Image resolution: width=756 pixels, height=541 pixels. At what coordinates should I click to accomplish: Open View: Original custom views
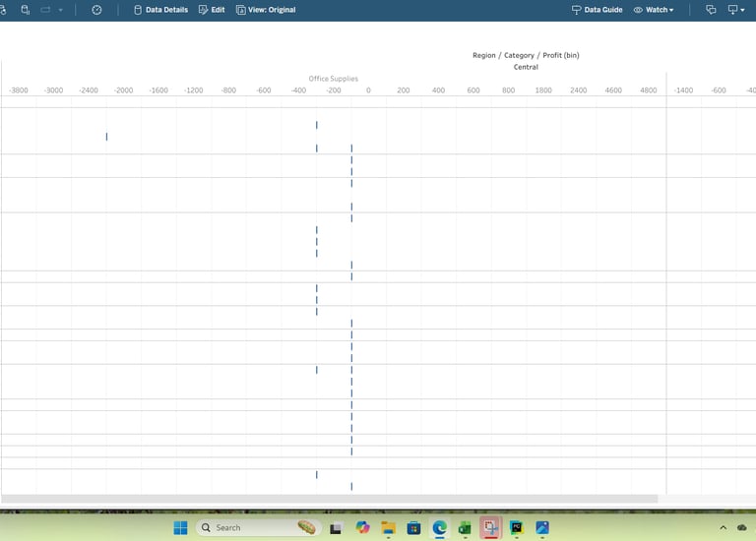[266, 10]
